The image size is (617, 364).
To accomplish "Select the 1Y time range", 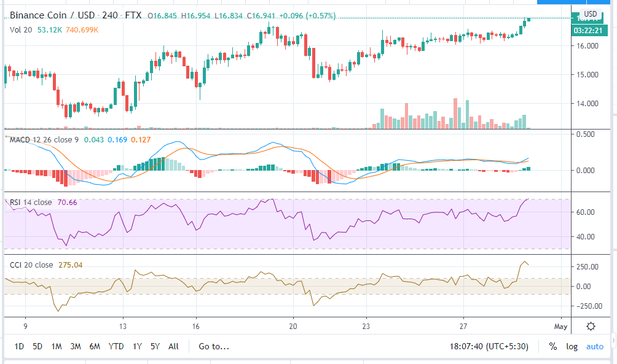I will [137, 346].
